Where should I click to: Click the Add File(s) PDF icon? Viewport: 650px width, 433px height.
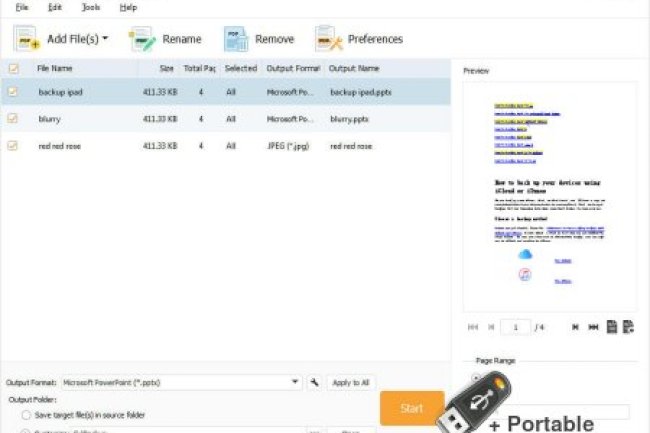27,38
